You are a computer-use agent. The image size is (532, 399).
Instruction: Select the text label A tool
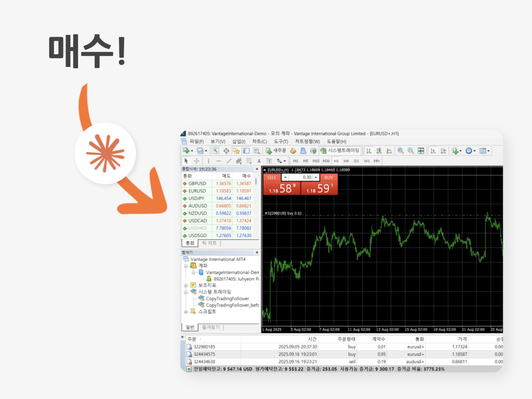coord(259,161)
